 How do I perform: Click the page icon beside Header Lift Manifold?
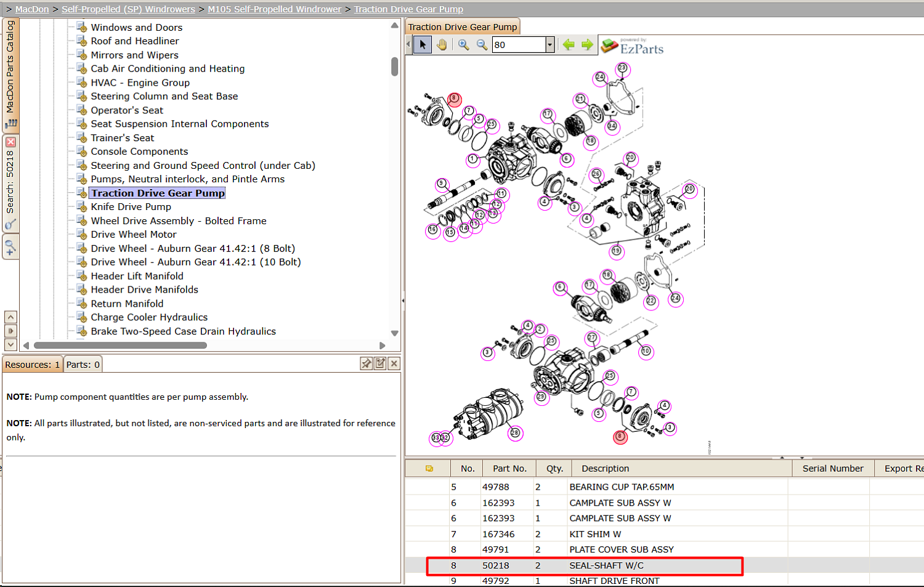tap(81, 276)
